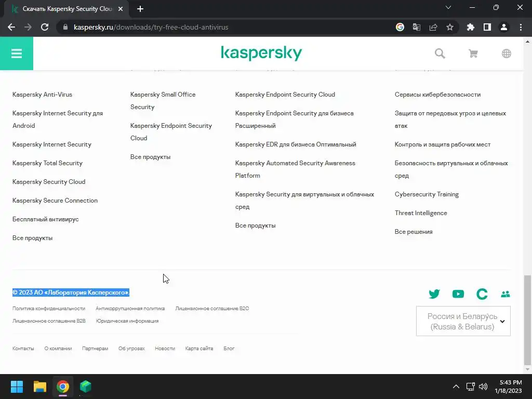This screenshot has width=532, height=399.
Task: Open Kaspersky Security Cloud link
Action: pos(49,181)
